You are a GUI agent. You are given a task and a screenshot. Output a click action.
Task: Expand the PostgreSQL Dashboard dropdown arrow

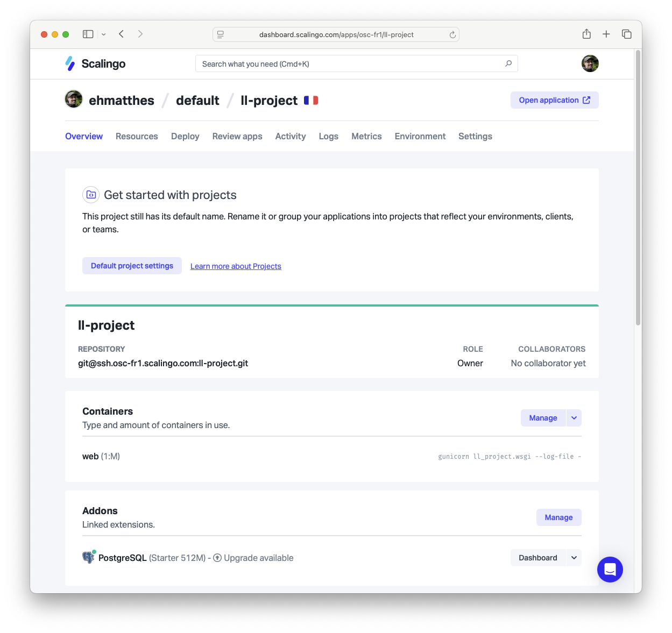(x=574, y=558)
